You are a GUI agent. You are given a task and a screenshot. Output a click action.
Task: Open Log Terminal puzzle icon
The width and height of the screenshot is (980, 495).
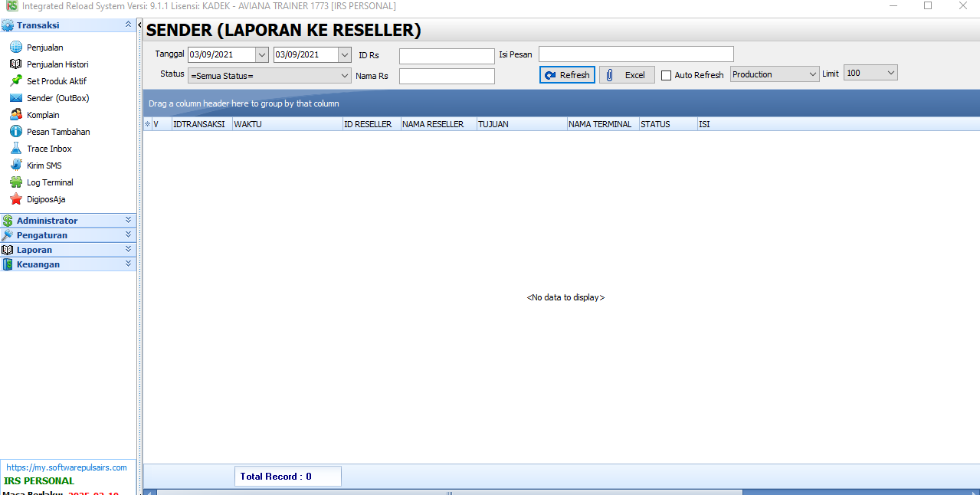[x=15, y=182]
